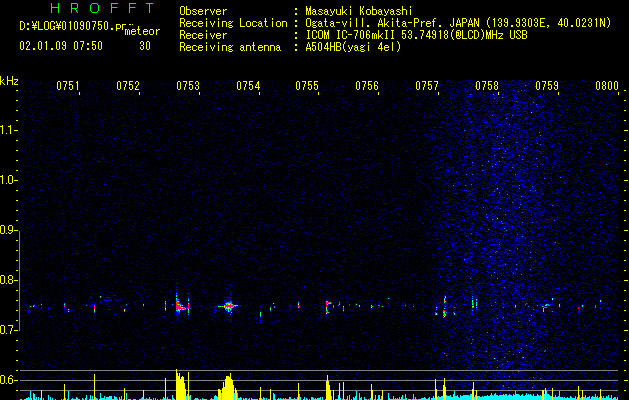Screen dimensions: 629x400
Task: Click the 'Receiving antenna' field label
Action: [230, 47]
